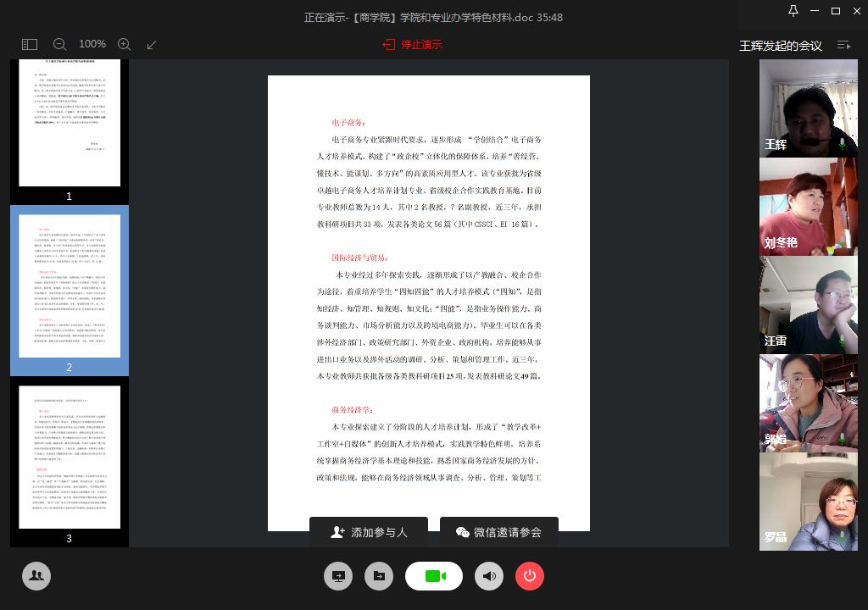The width and height of the screenshot is (868, 610).
Task: Select 刘冬艳's video tile
Action: (808, 207)
